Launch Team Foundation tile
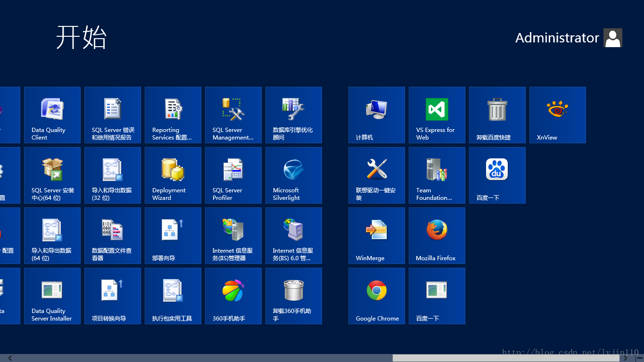 click(437, 175)
